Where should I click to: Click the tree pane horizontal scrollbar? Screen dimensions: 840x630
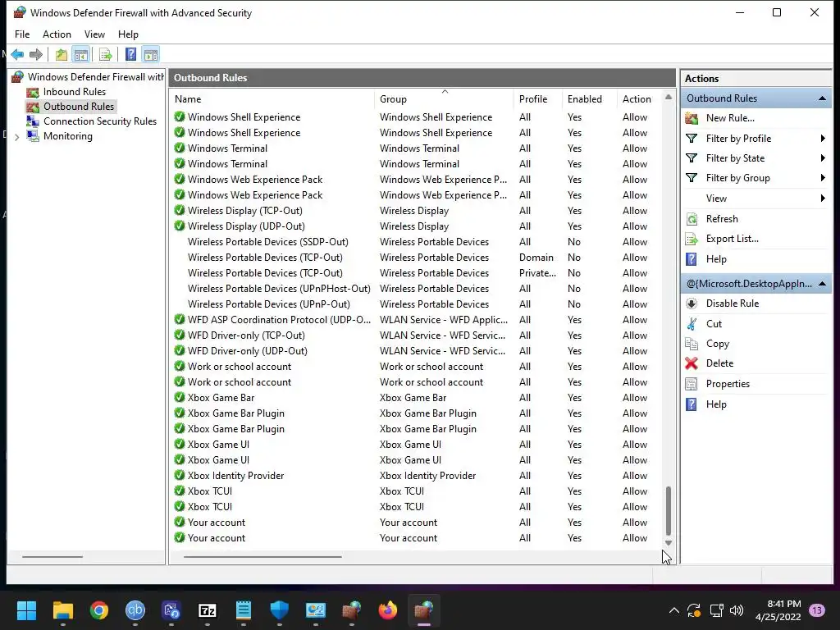tap(52, 557)
